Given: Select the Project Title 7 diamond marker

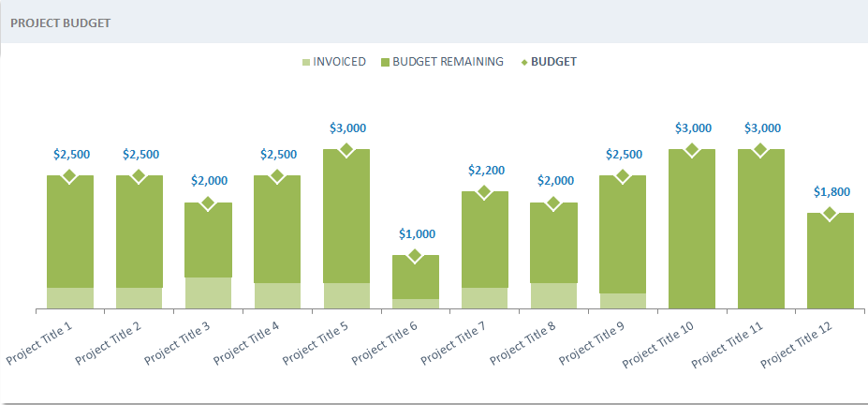Looking at the screenshot, I should [484, 192].
